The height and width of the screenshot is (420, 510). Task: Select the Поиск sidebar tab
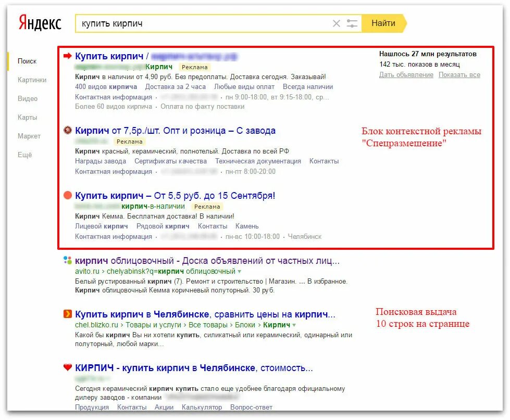27,61
